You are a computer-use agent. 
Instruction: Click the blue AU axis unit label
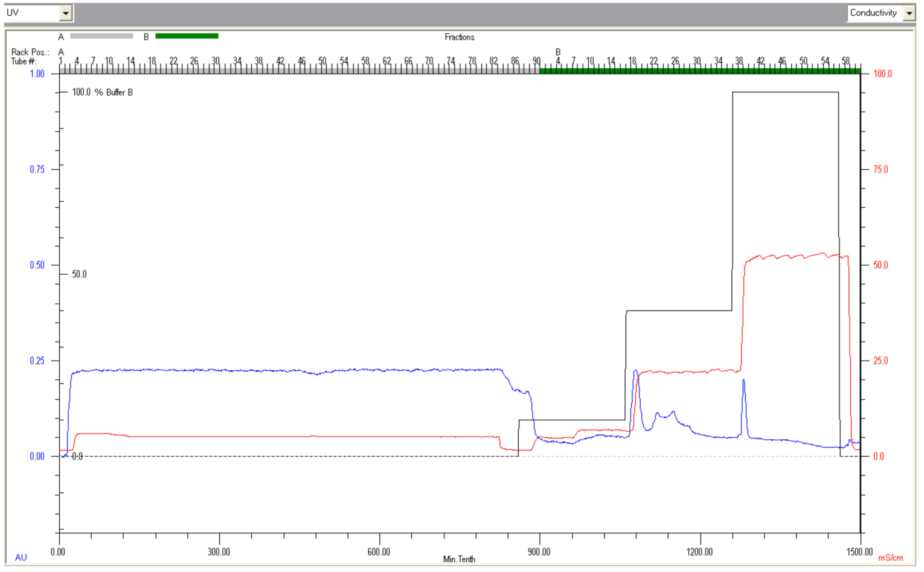21,558
